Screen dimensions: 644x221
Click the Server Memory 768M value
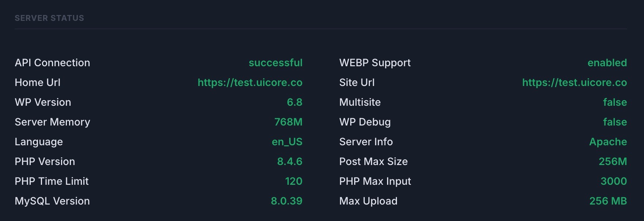(x=288, y=122)
